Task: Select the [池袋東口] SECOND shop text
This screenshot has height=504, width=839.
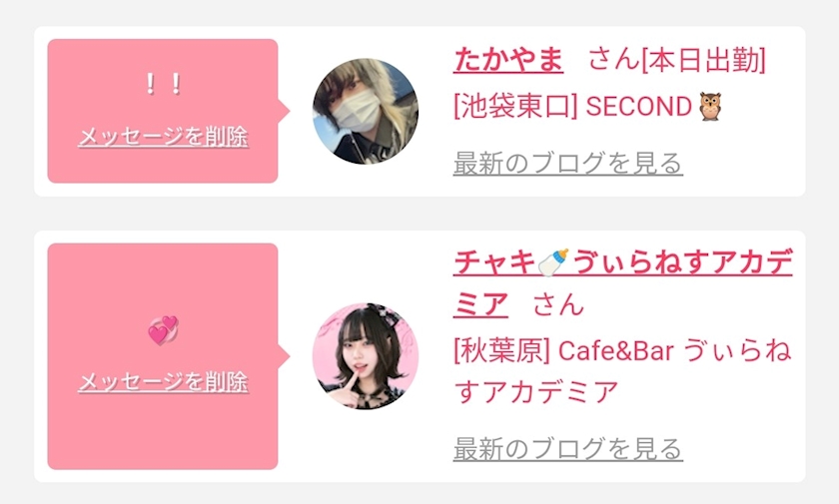Action: coord(572,107)
